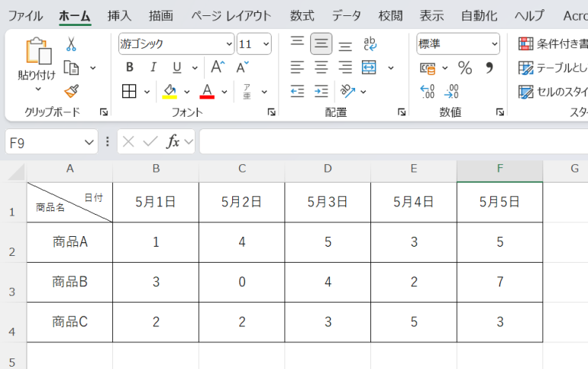Expand font color dropdown arrow
The image size is (588, 369).
pos(225,92)
